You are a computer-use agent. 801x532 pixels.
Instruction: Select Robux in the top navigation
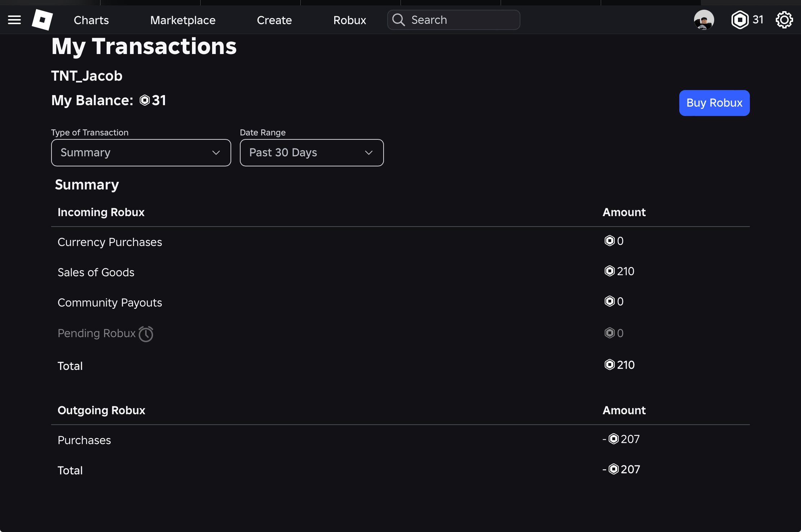349,20
